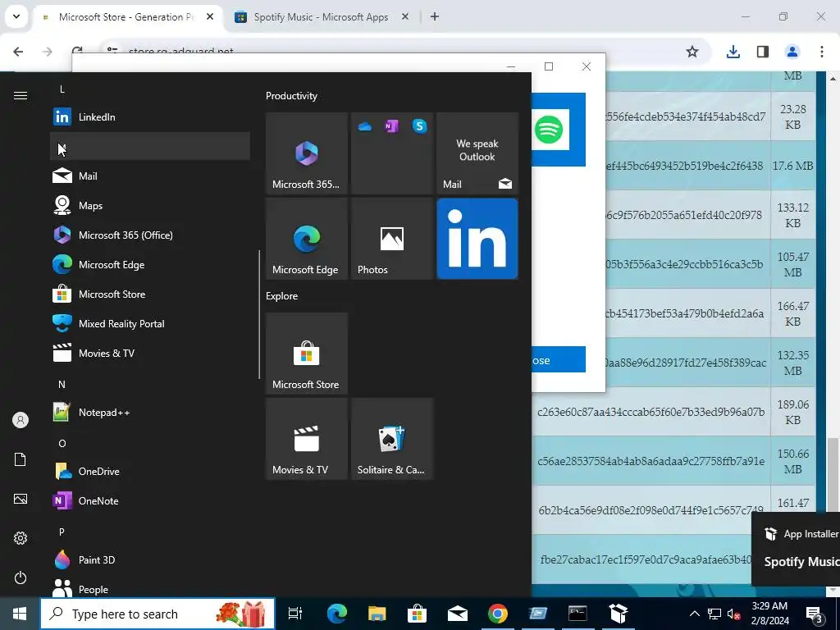Open the Solitaire & Casual Games tile
The image size is (840, 630).
pos(392,438)
